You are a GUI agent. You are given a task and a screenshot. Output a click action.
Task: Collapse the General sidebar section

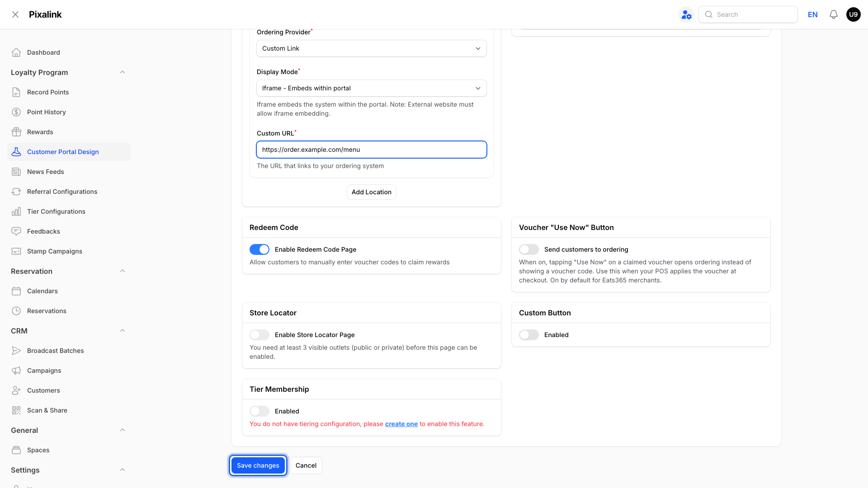click(x=123, y=430)
